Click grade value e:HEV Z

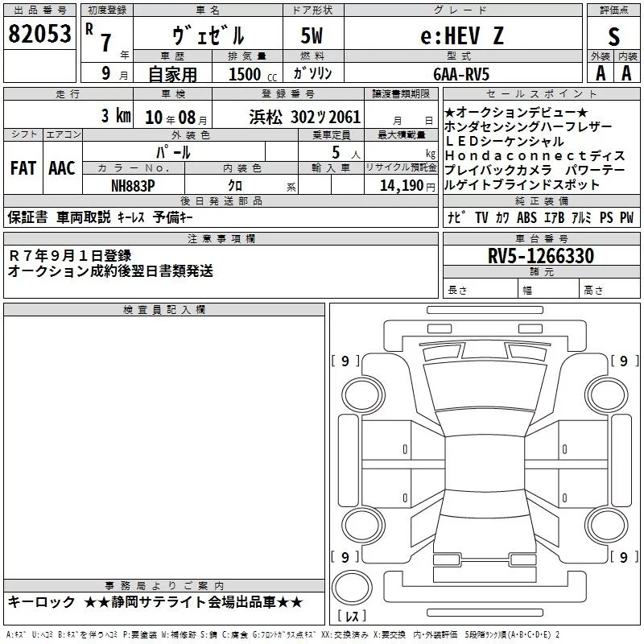point(461,35)
